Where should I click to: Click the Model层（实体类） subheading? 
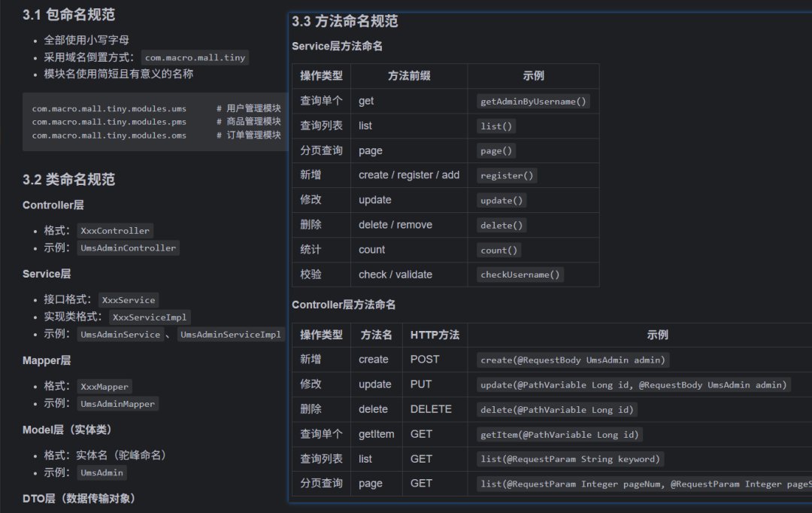(x=67, y=430)
